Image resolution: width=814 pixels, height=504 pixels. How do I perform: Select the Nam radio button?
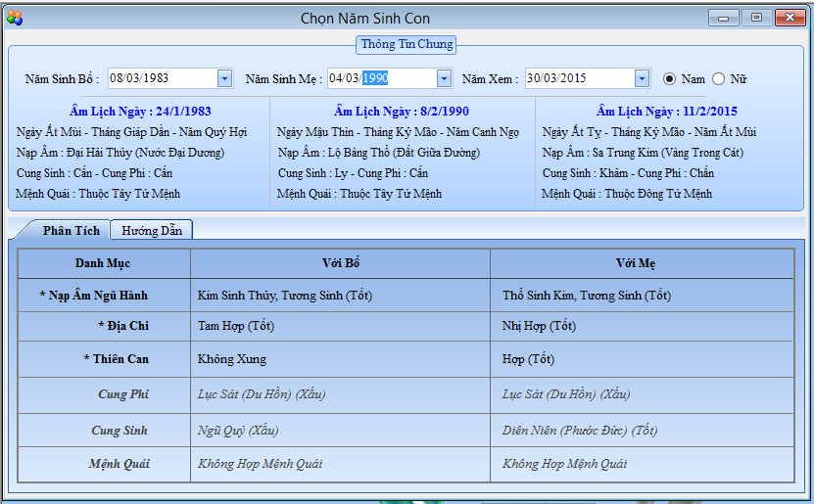point(670,79)
